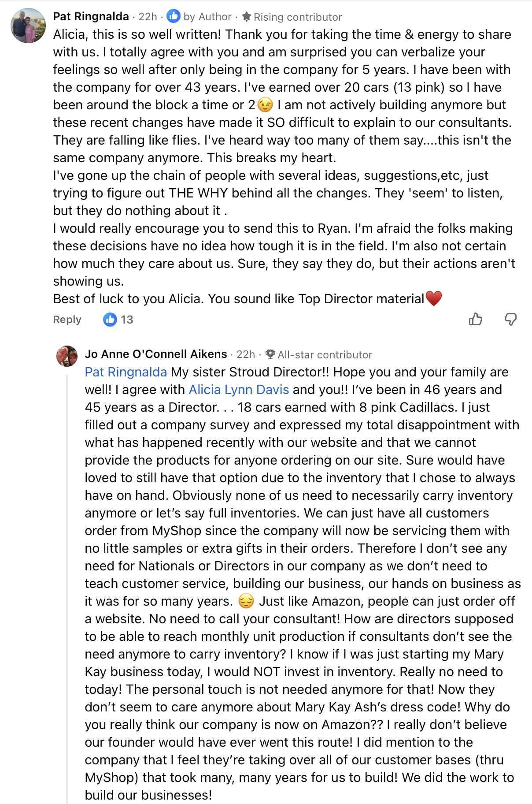532x804 pixels.
Task: Click the red heart emoji after 'Top Director material'
Action: pos(434,298)
